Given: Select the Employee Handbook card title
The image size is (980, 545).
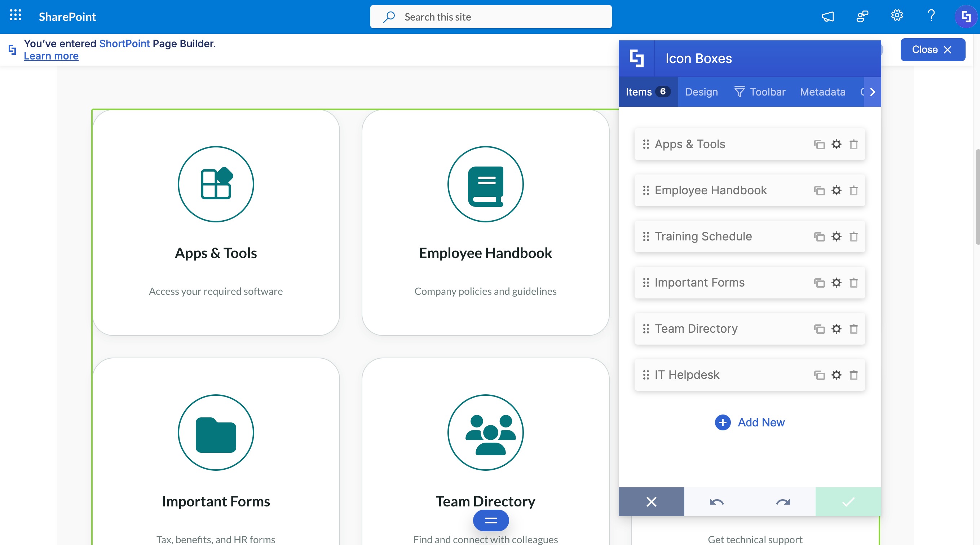Looking at the screenshot, I should (485, 253).
